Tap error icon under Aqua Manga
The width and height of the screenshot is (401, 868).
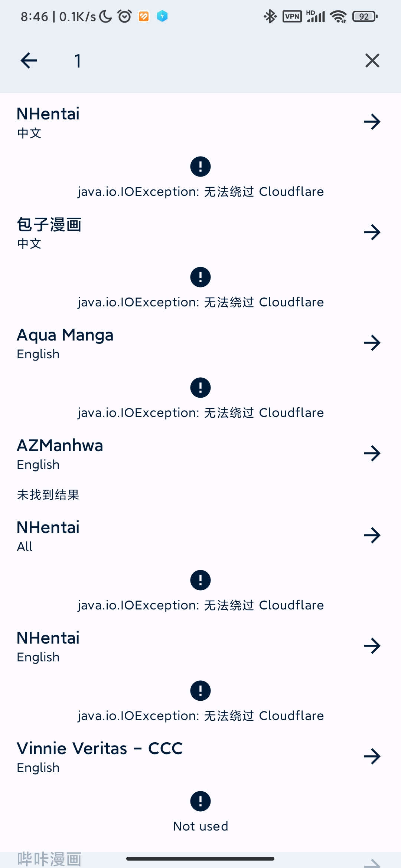click(200, 388)
